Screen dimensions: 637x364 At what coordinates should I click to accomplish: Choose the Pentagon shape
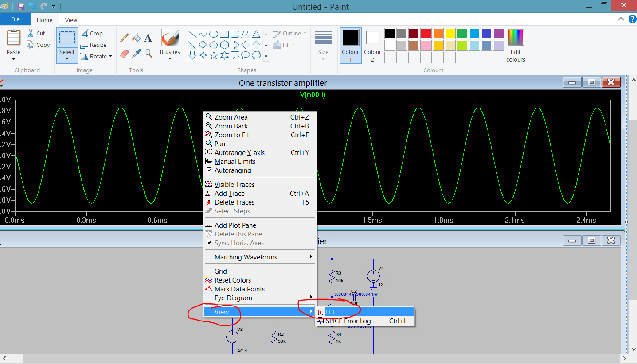click(x=214, y=45)
